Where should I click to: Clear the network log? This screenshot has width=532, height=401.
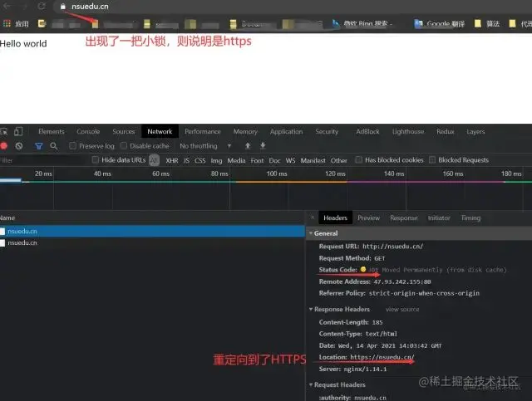pos(19,146)
